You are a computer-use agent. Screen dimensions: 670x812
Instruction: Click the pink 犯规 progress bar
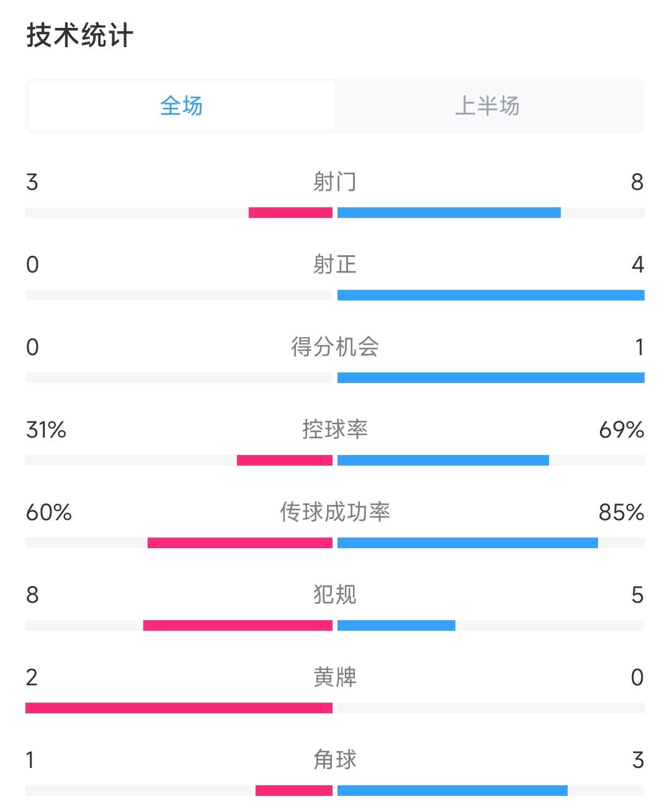point(238,626)
